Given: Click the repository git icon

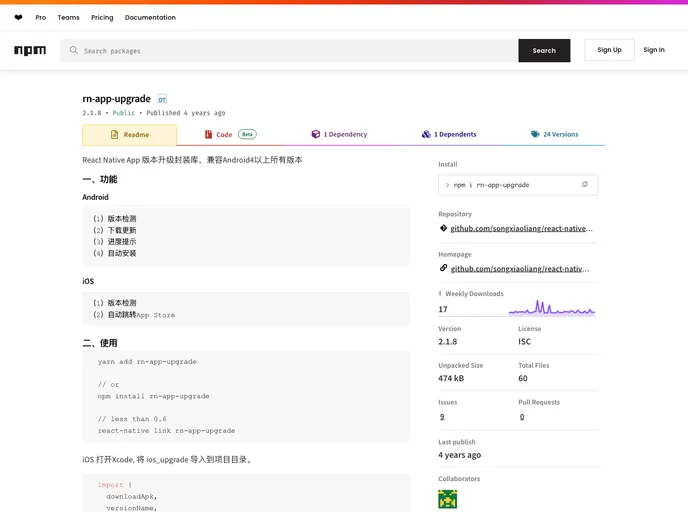Looking at the screenshot, I should (x=443, y=228).
